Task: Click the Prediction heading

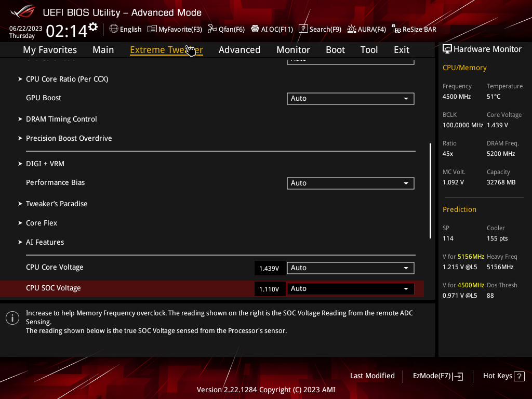Action: [x=459, y=210]
